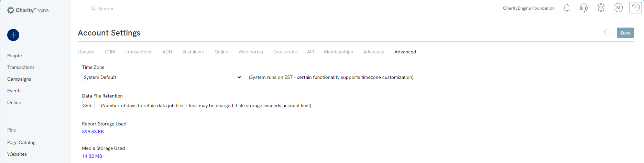The height and width of the screenshot is (163, 644).
Task: Click the back arrow next to Save
Action: (608, 33)
